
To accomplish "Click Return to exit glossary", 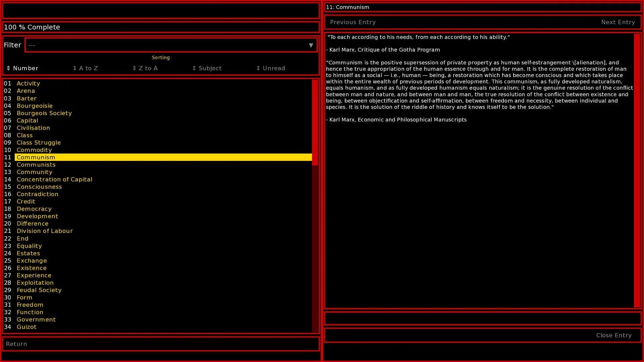I will click(16, 344).
